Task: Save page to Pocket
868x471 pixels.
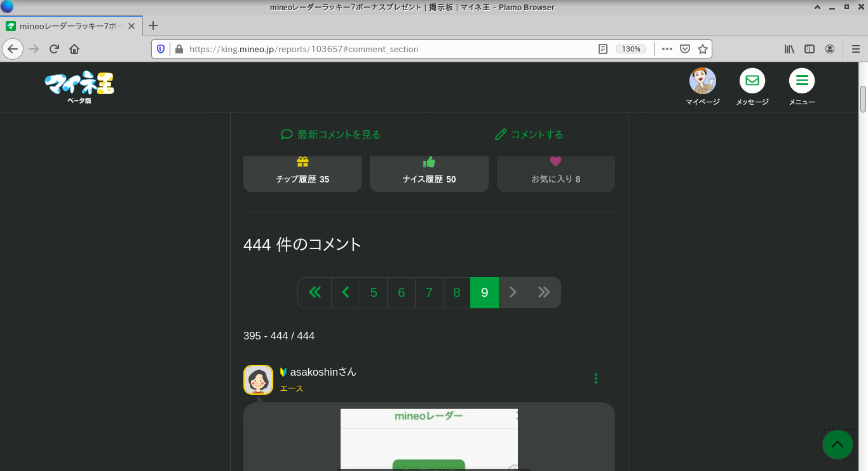Action: coord(685,49)
